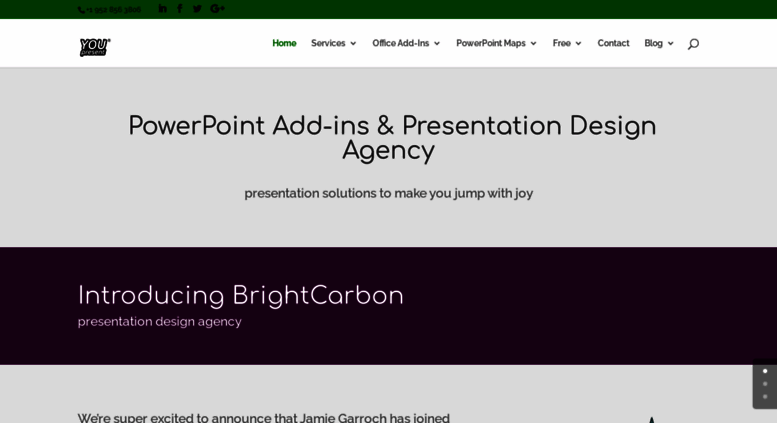777x423 pixels.
Task: Select the second side navigation dot
Action: tap(765, 384)
